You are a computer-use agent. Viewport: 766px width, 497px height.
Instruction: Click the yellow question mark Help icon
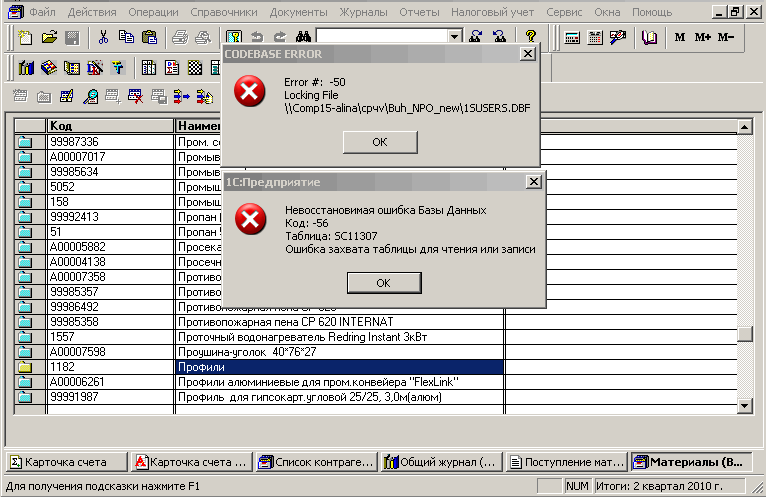point(531,37)
